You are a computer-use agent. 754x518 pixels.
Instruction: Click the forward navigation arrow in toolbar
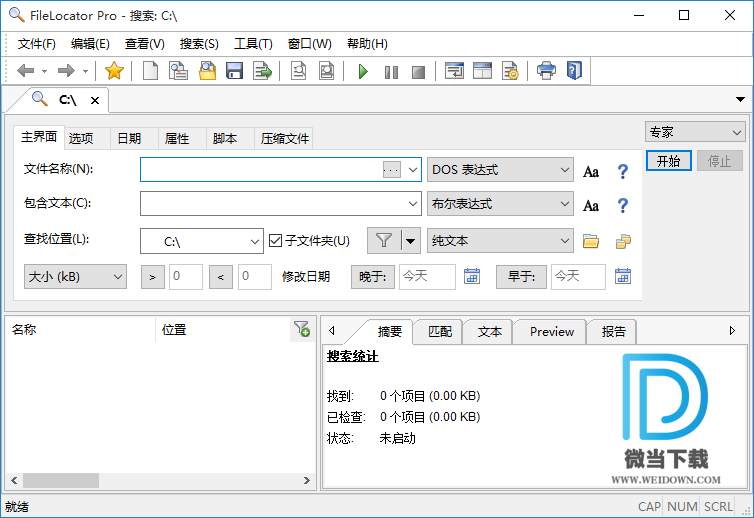click(x=66, y=71)
